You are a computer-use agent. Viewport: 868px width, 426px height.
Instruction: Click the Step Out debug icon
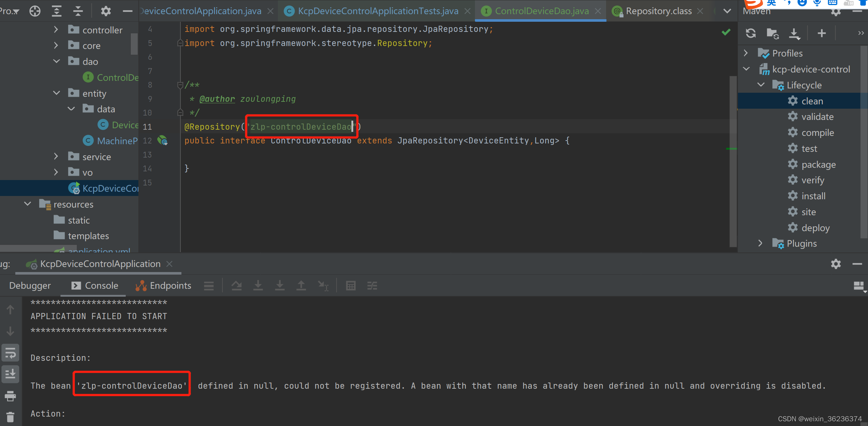click(301, 285)
